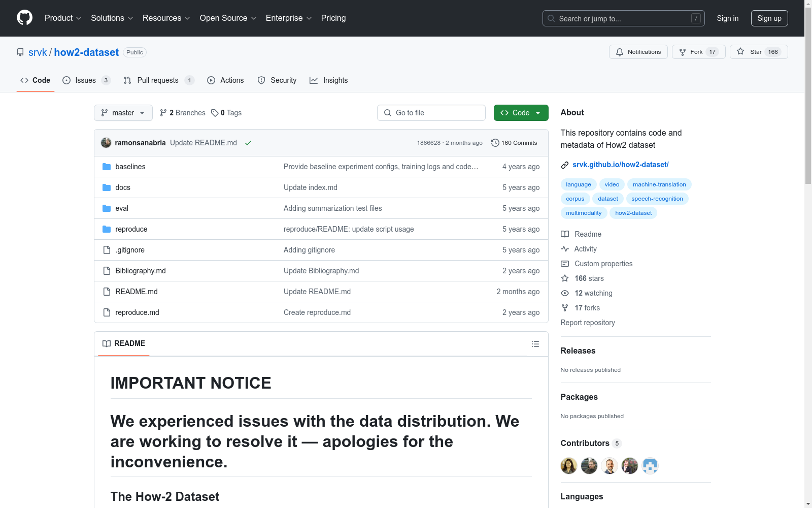Screen dimensions: 812x508
Task: Open the how2-dataset repository name link
Action: tap(86, 52)
